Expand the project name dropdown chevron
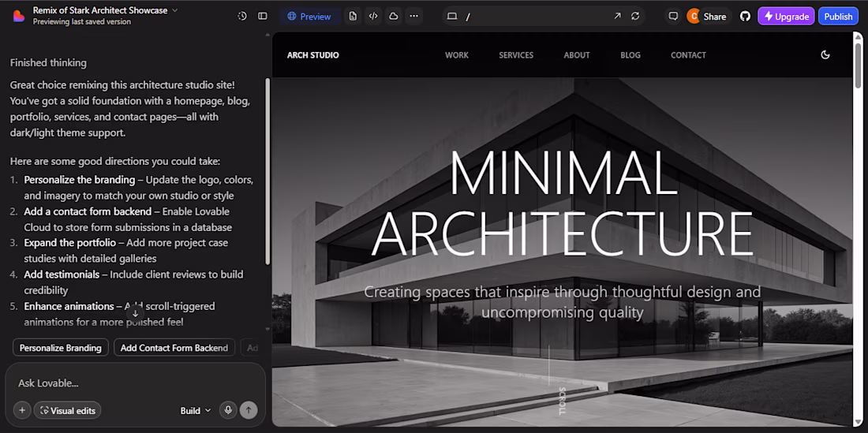The width and height of the screenshot is (868, 433). (x=175, y=10)
